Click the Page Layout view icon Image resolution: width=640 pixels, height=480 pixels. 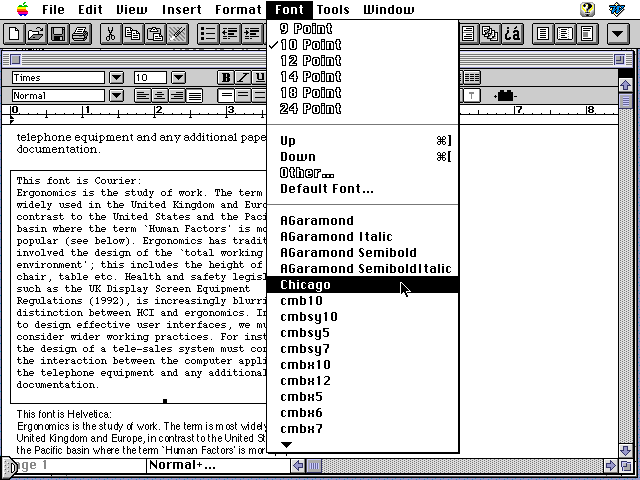565,33
